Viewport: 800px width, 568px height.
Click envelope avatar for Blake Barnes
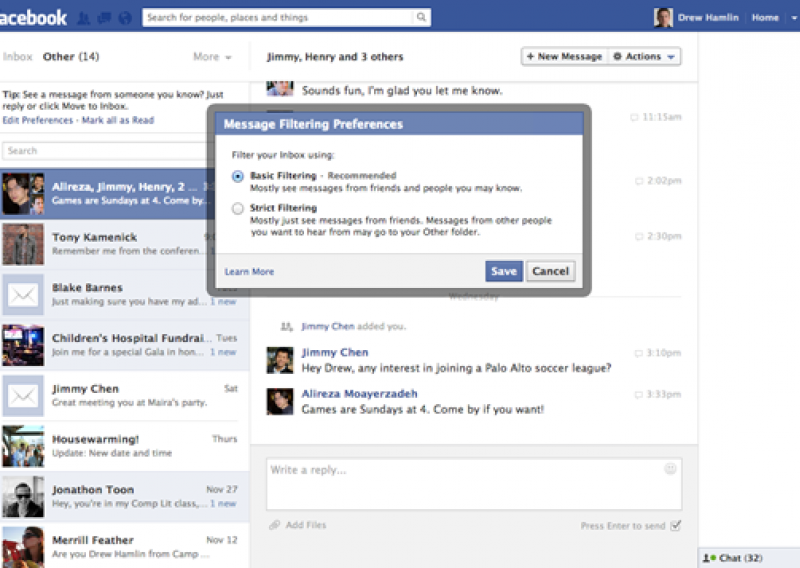tap(23, 294)
